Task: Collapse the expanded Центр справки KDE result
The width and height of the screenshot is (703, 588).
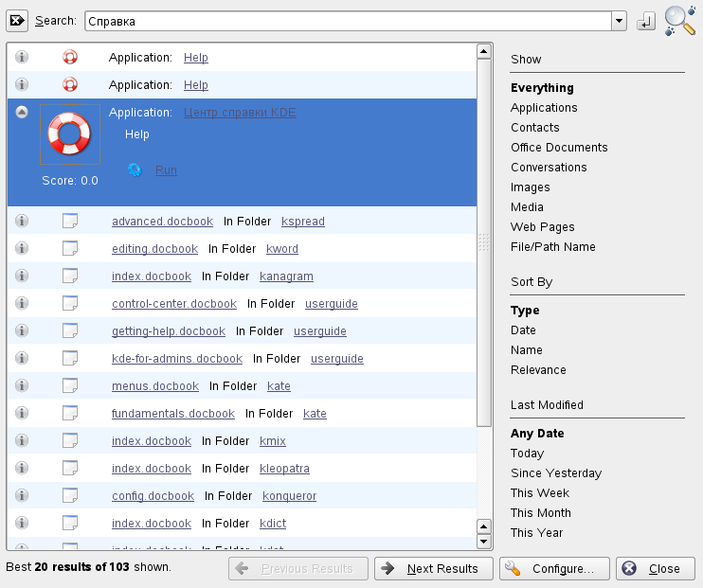Action: pyautogui.click(x=22, y=113)
